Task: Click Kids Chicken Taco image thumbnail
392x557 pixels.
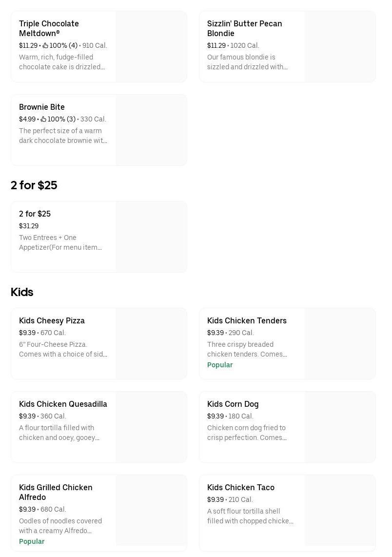Action: tap(340, 511)
